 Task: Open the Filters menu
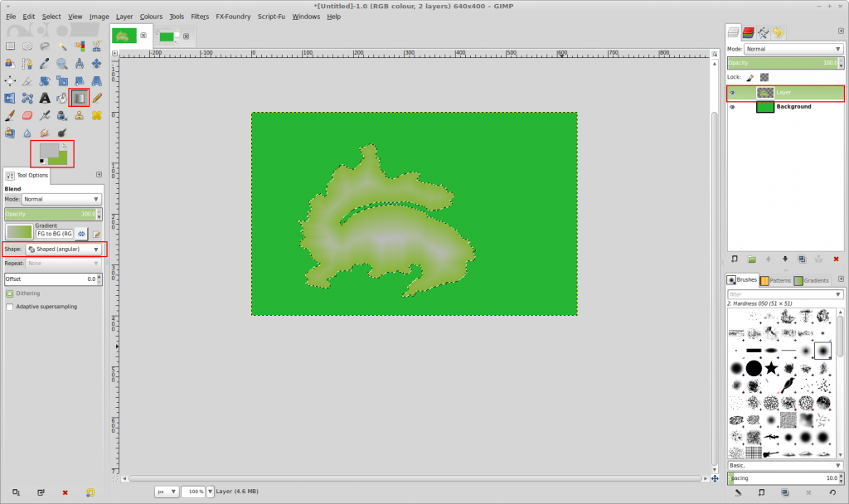[x=199, y=16]
